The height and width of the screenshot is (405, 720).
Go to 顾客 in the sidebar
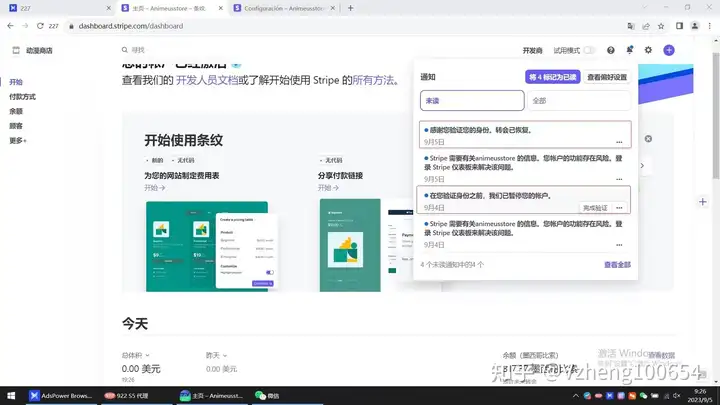tap(16, 126)
